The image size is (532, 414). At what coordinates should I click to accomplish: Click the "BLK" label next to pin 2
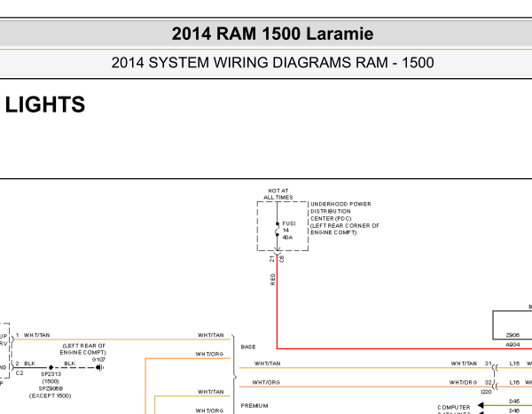point(30,363)
